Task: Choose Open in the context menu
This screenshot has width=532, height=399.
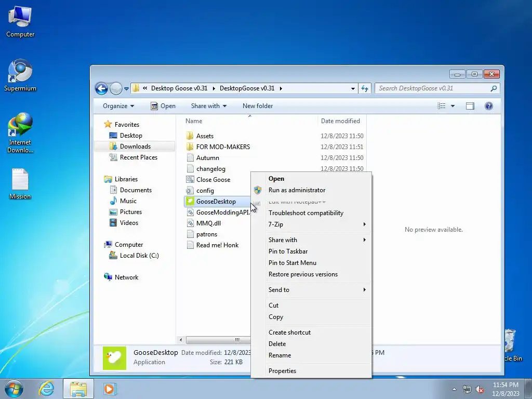Action: point(311,179)
